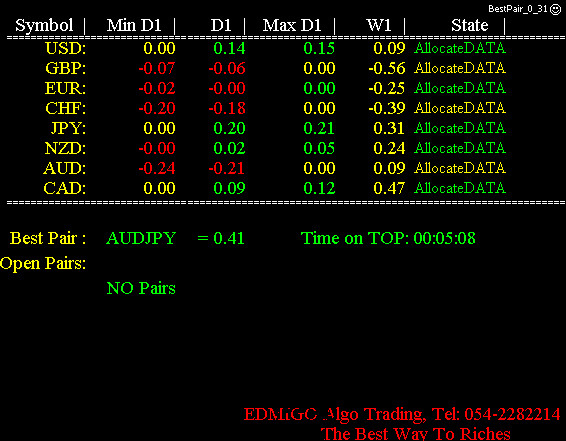Click NZD W1 value 0.24

pyautogui.click(x=389, y=148)
